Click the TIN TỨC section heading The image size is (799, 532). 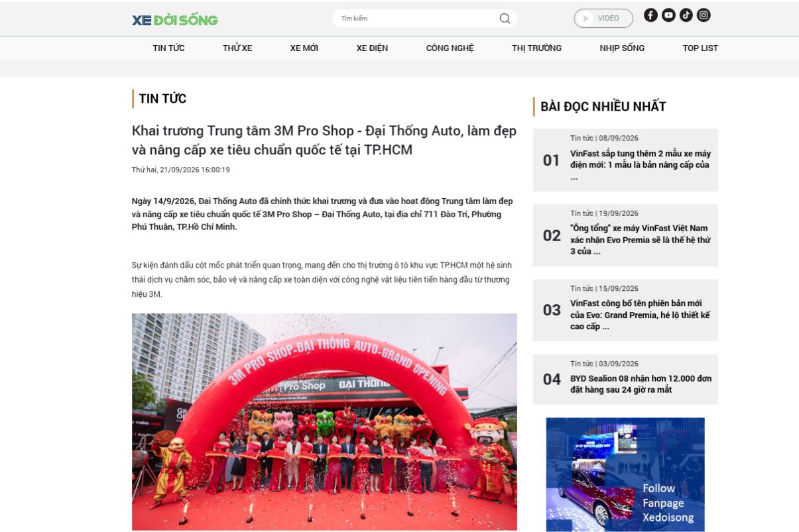[162, 99]
